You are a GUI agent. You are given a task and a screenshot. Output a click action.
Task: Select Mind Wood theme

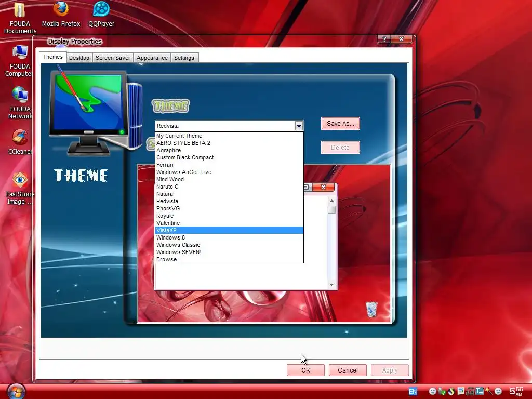click(229, 179)
